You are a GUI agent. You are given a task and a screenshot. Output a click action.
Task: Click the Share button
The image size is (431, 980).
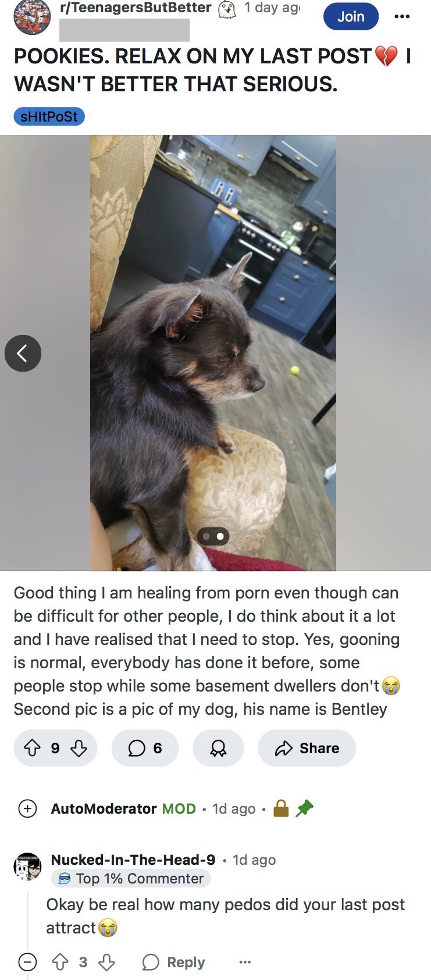click(307, 748)
